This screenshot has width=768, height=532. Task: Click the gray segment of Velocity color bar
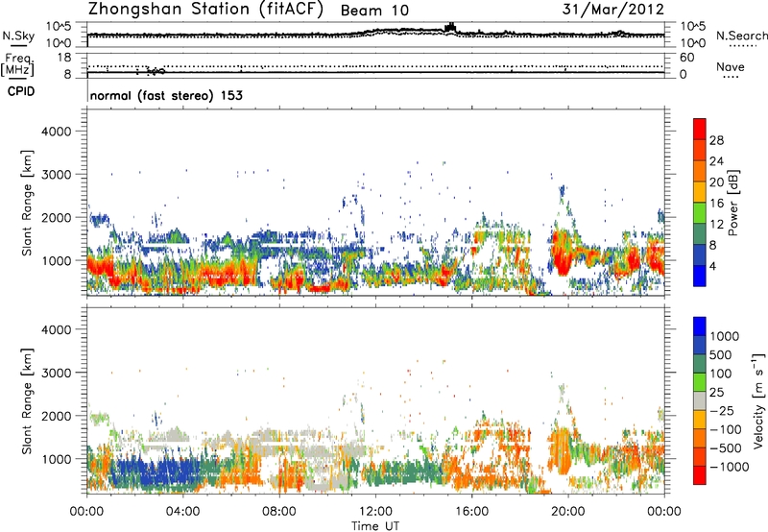(700, 400)
